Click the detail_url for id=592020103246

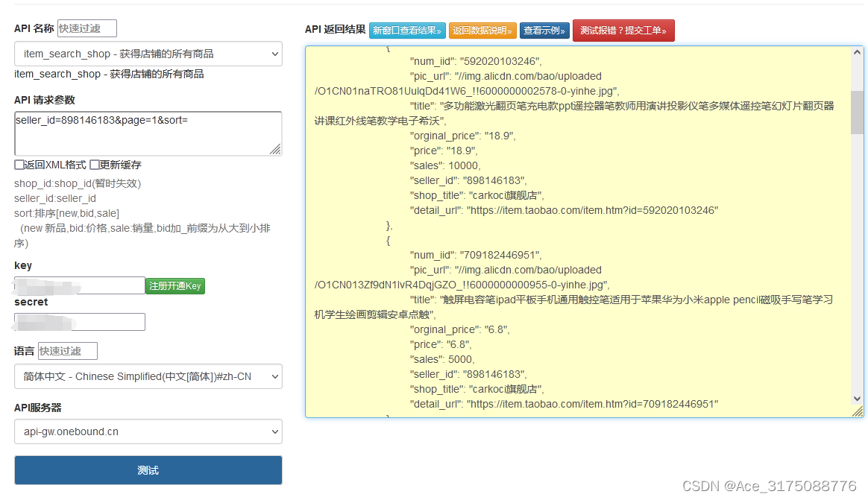(564, 211)
